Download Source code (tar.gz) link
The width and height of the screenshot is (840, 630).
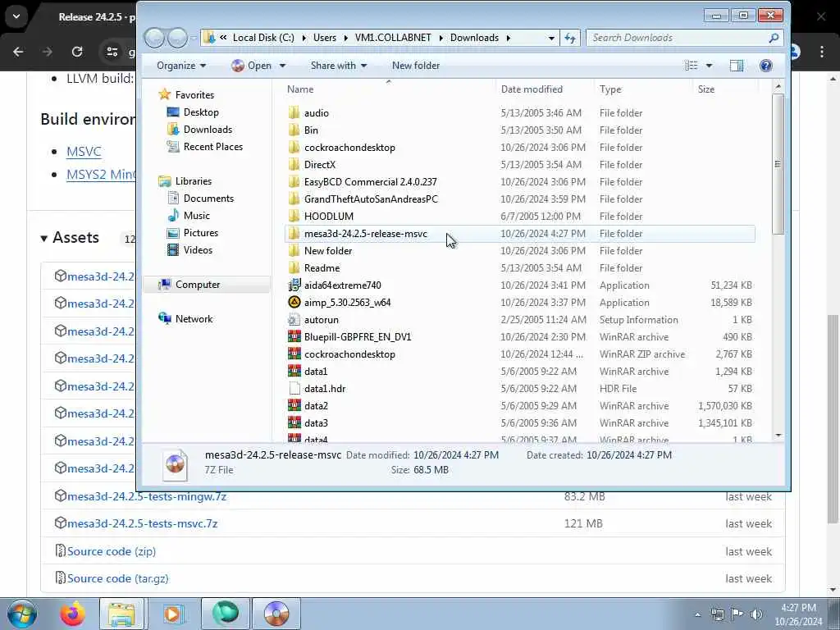click(117, 578)
